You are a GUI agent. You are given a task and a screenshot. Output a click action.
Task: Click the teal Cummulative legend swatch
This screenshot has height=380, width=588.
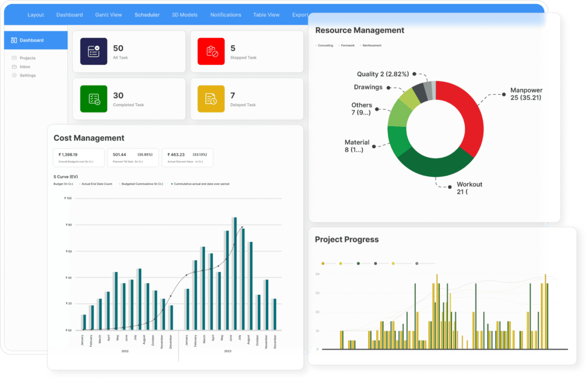171,184
